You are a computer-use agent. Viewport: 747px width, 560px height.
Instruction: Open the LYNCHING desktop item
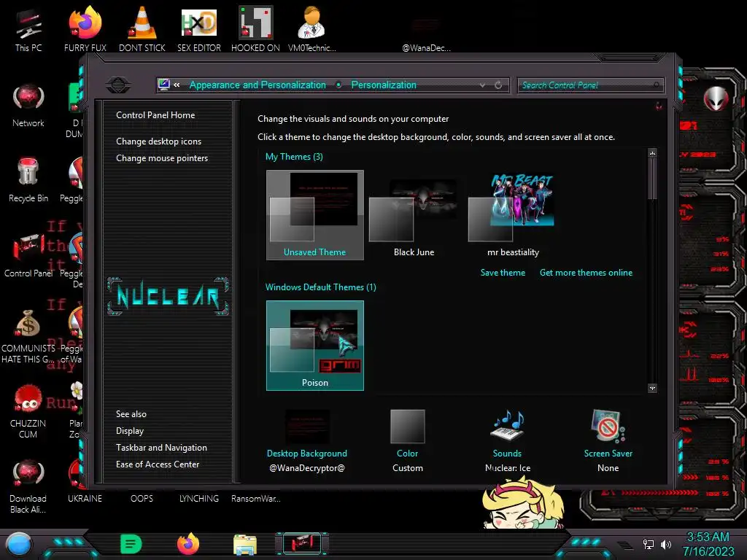tap(199, 499)
